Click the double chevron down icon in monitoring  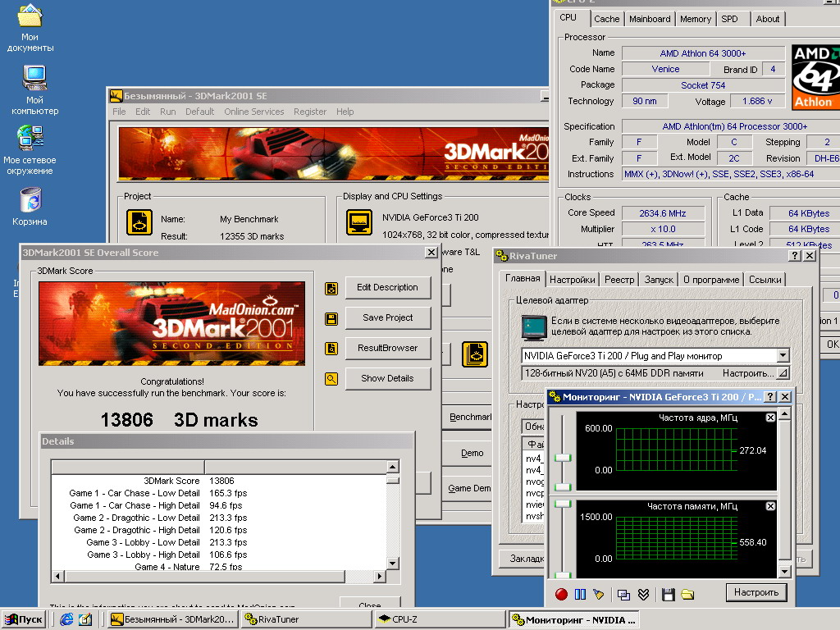click(643, 594)
